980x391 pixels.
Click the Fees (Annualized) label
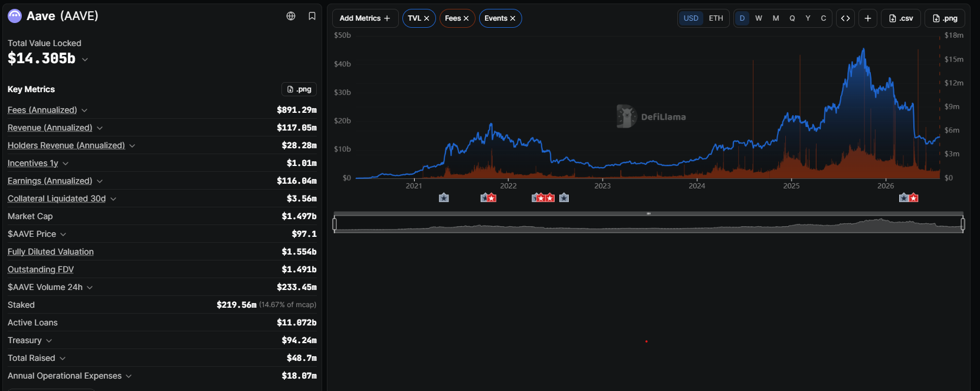42,110
